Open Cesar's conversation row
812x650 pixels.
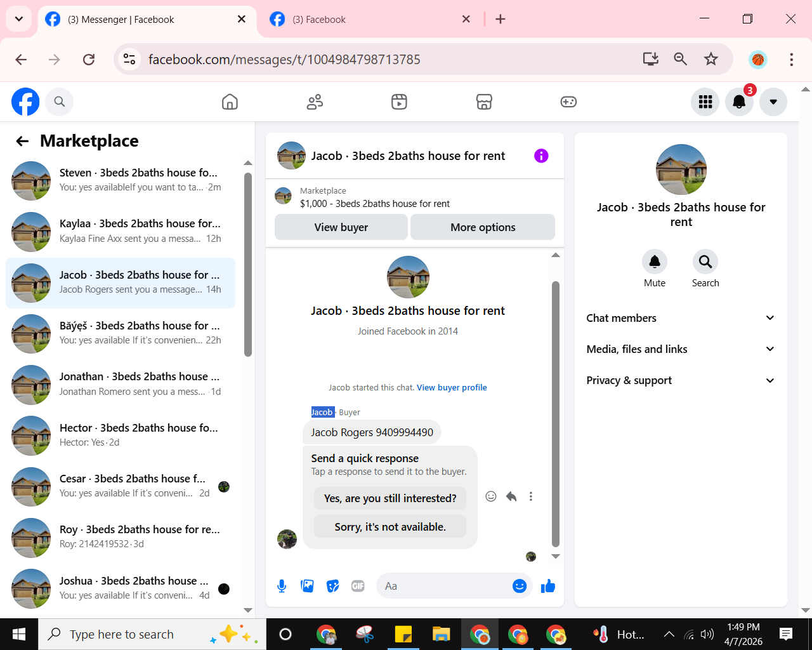(x=121, y=486)
